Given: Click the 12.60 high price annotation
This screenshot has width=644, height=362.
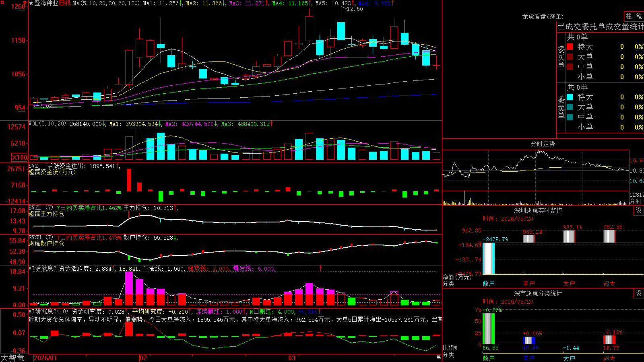Looking at the screenshot, I should pos(355,9).
